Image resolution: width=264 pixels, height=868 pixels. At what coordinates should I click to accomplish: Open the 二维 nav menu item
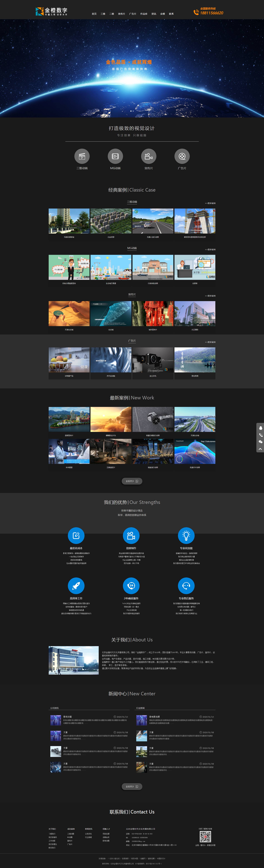click(112, 14)
